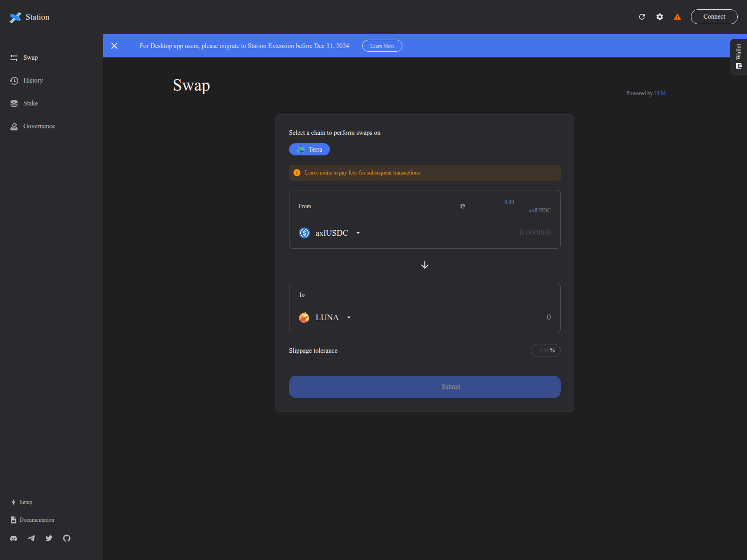
Task: Click the Stake coins icon
Action: 14,104
